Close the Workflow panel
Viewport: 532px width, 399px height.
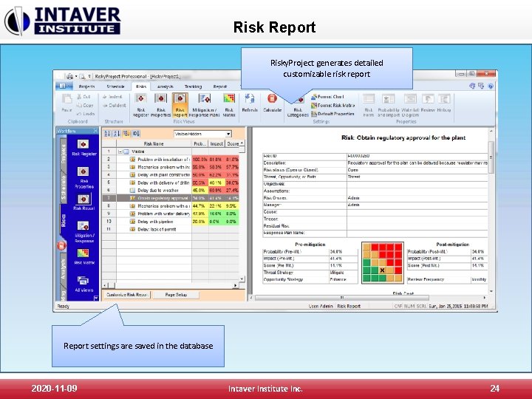[x=95, y=131]
